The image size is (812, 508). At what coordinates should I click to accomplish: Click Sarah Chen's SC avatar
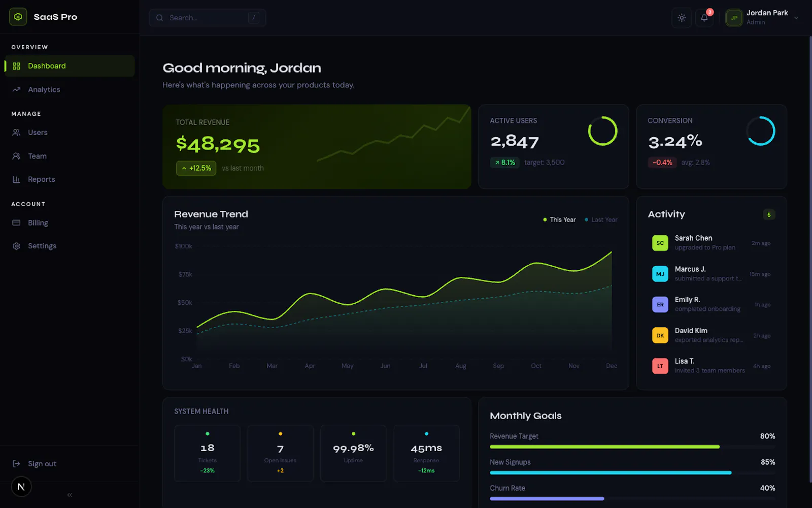point(660,243)
